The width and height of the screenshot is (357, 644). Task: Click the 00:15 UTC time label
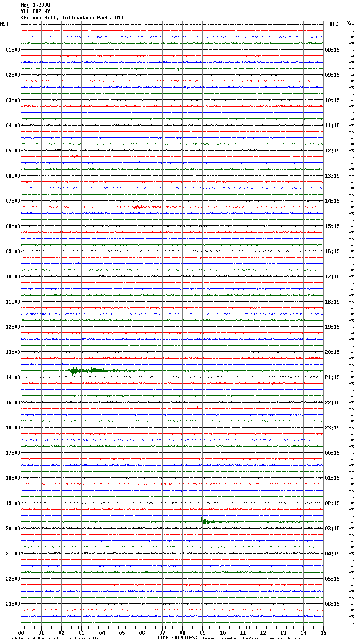point(332,453)
